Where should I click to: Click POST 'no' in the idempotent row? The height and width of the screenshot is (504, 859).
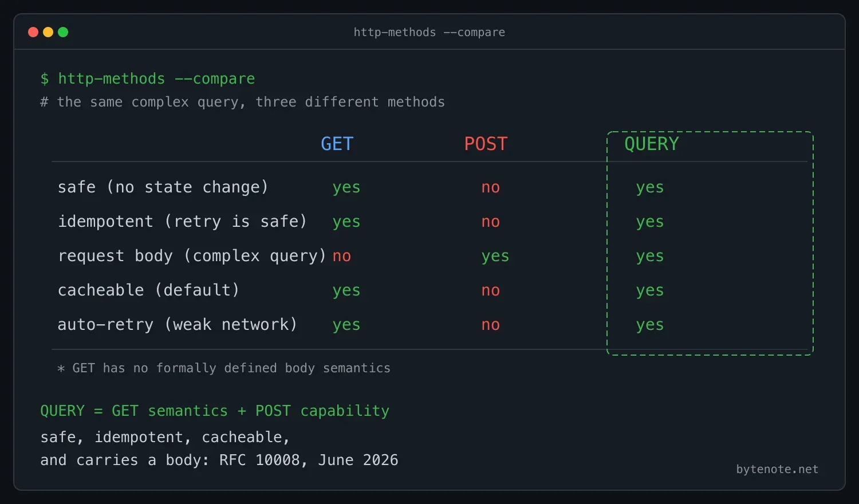(491, 222)
